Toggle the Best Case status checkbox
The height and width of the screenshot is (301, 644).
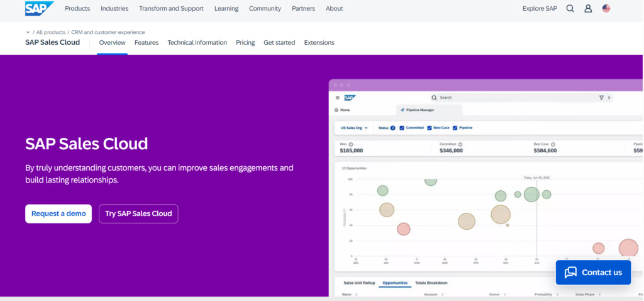pos(430,128)
